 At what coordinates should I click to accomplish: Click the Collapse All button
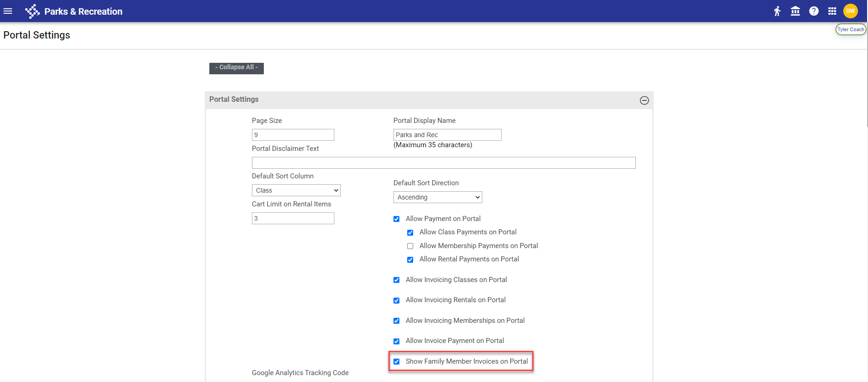tap(236, 67)
